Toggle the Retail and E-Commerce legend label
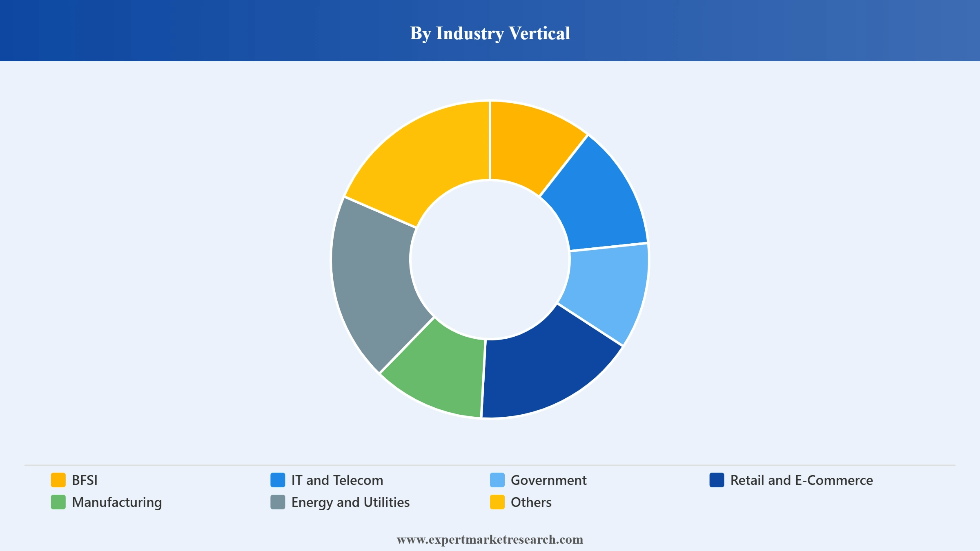This screenshot has height=551, width=980. pyautogui.click(x=802, y=480)
